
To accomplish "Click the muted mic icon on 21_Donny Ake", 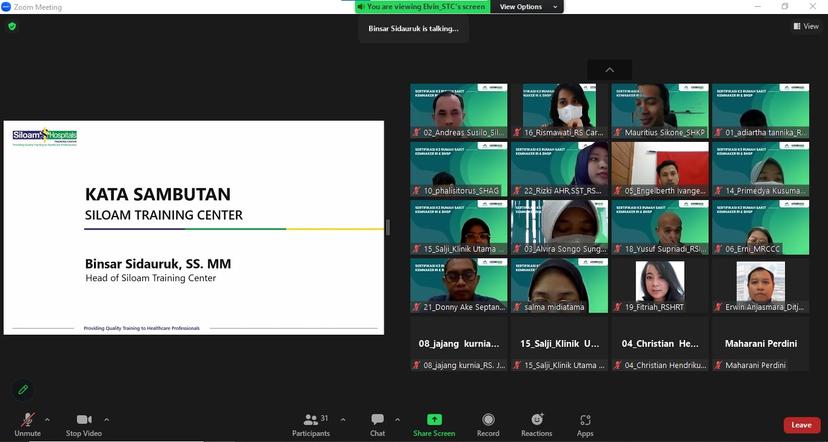I will point(417,307).
